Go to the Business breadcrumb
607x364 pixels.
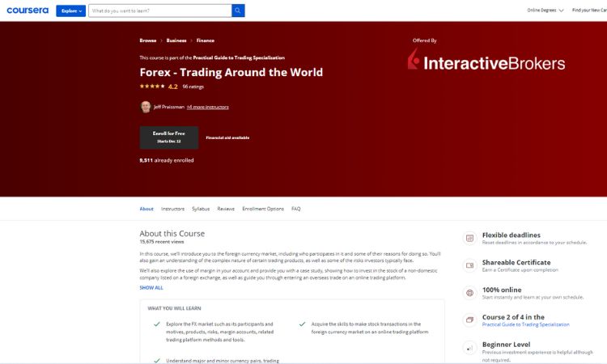click(x=176, y=40)
